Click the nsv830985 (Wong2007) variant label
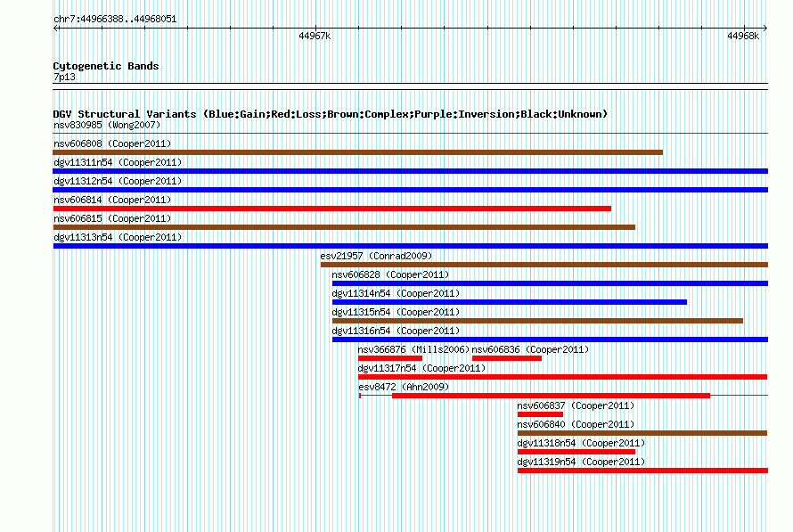793x532 pixels. click(107, 125)
